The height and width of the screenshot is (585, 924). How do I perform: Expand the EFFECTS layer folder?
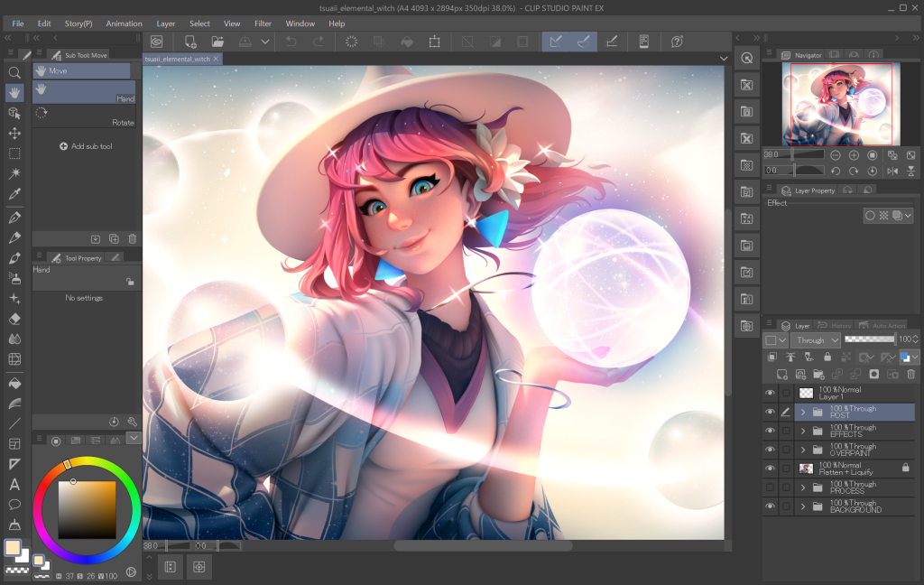pos(802,432)
